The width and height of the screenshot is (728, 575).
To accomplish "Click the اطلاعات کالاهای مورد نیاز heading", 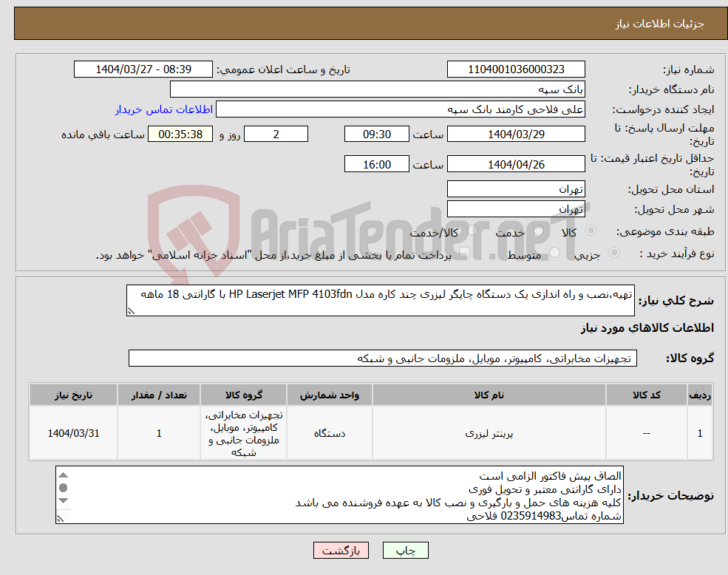I will click(647, 328).
